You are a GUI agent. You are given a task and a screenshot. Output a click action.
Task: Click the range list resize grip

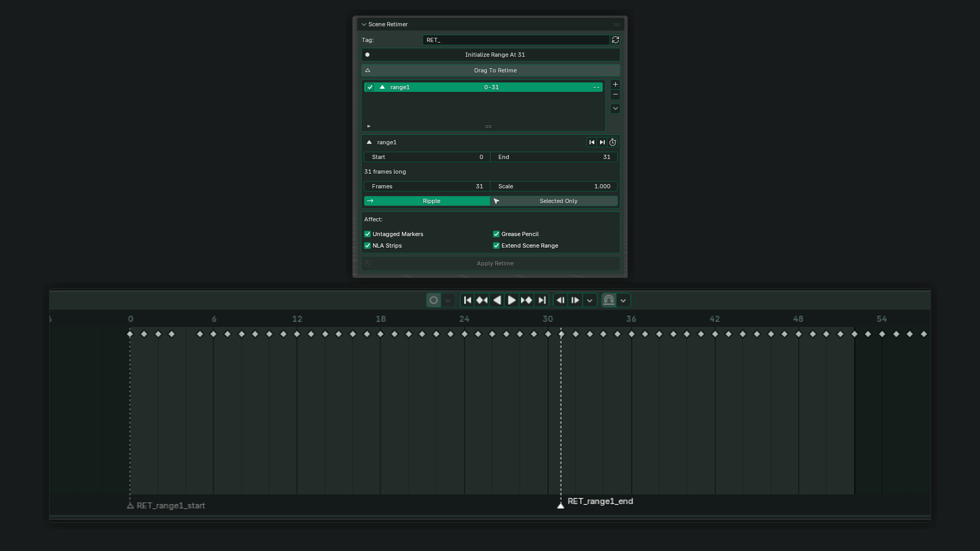(488, 126)
